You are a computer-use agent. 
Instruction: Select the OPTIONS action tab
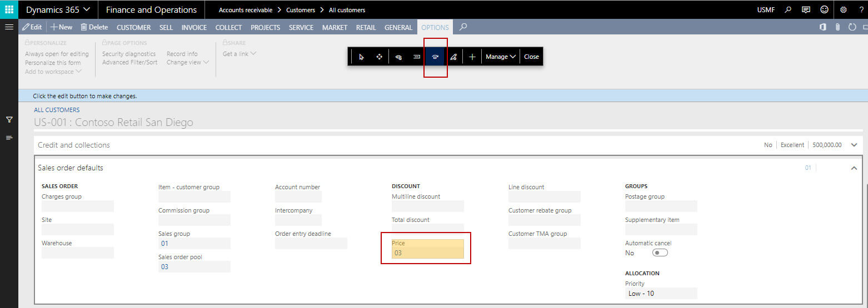tap(435, 27)
